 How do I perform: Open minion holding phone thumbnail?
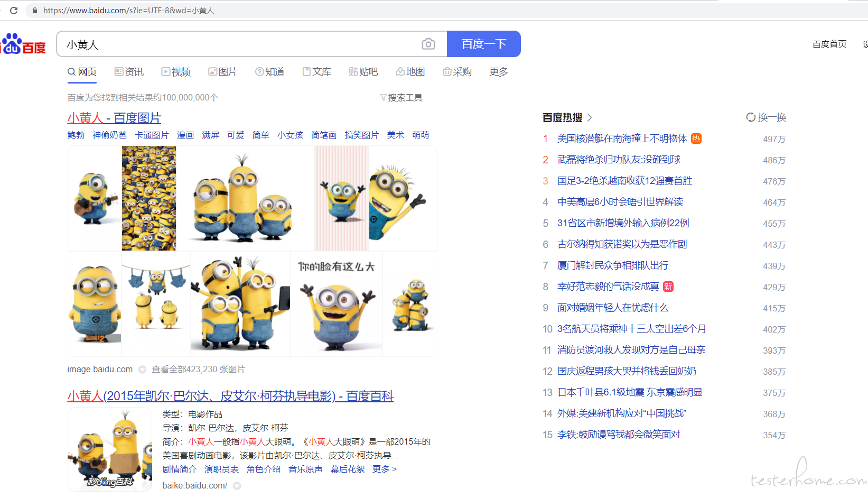pos(240,304)
